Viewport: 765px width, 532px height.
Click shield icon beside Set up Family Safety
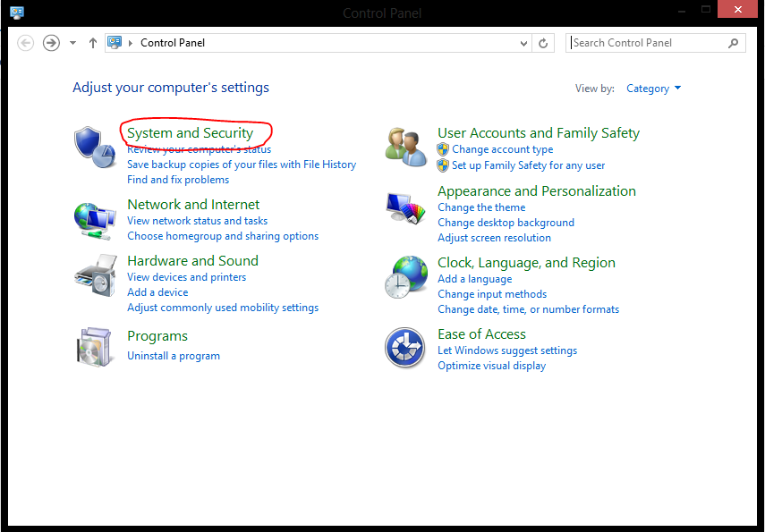[x=443, y=165]
